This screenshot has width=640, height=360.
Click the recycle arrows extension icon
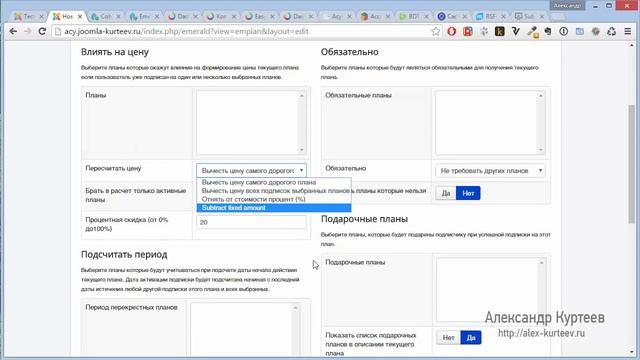[x=611, y=31]
